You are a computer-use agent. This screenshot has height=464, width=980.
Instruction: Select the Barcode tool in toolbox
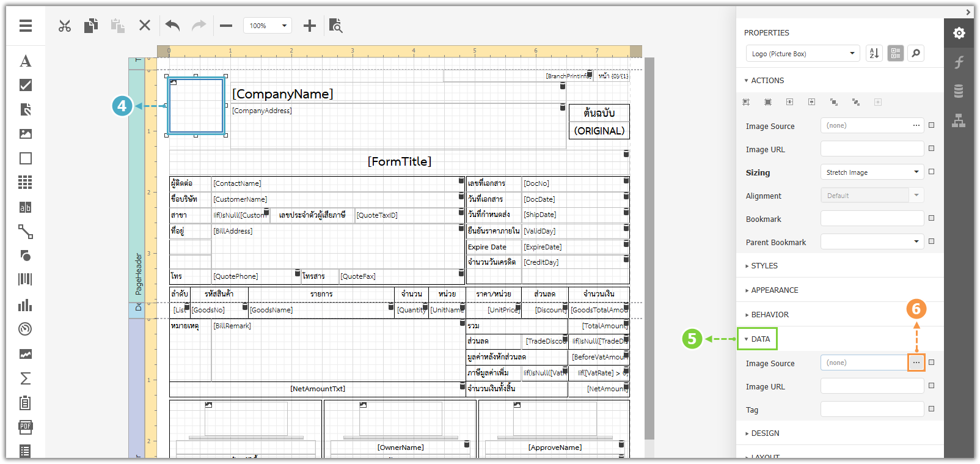(x=26, y=279)
